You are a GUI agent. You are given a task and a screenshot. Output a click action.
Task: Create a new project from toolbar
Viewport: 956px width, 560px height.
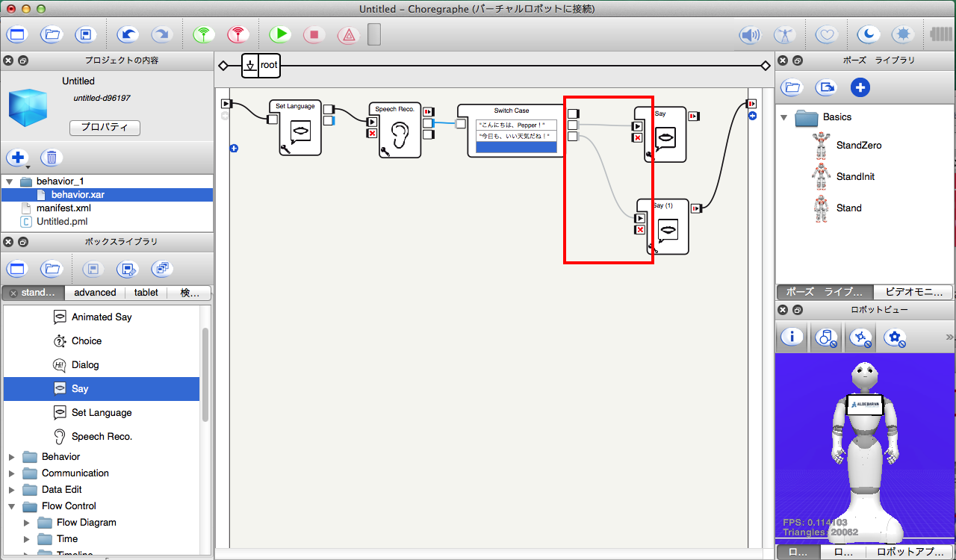click(17, 34)
